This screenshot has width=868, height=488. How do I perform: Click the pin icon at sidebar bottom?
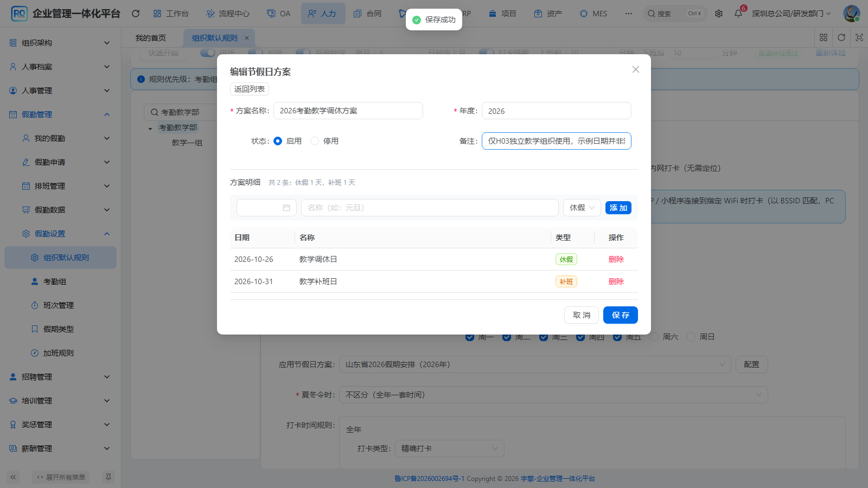pyautogui.click(x=108, y=477)
